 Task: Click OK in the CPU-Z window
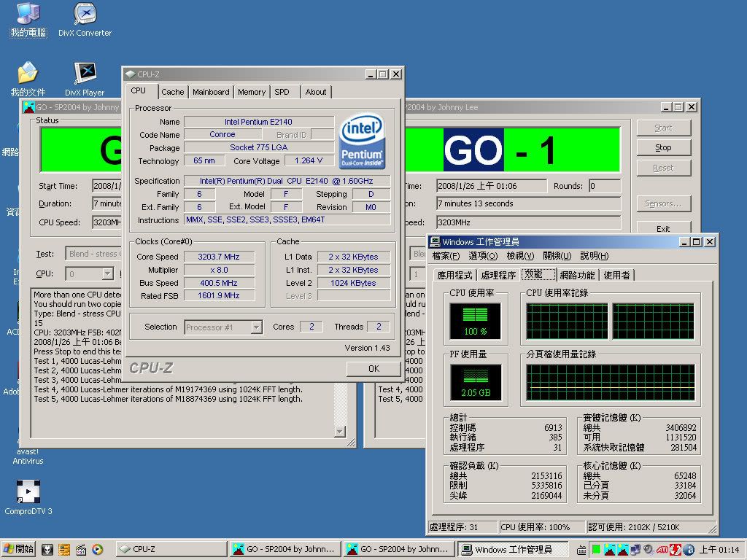[373, 368]
